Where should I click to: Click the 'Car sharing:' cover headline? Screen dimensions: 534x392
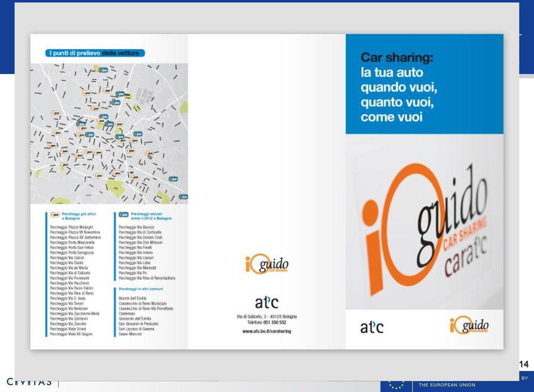pos(397,57)
